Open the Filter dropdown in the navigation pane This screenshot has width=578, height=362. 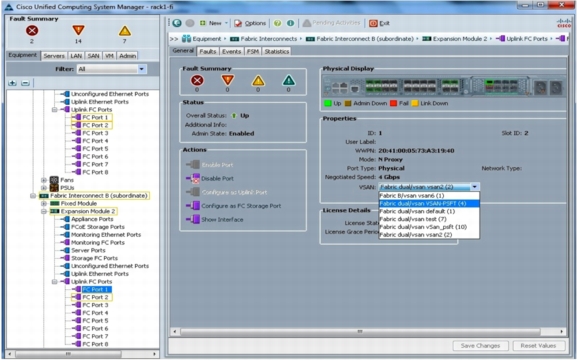pos(142,69)
